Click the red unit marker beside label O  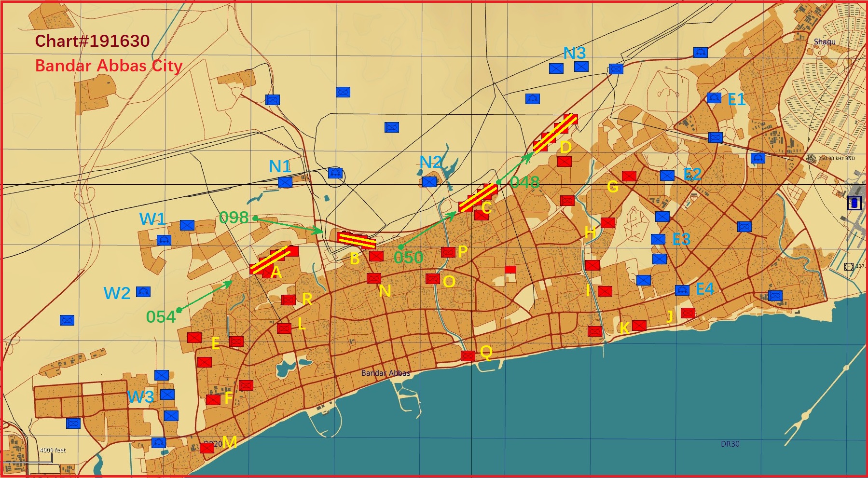coord(433,279)
